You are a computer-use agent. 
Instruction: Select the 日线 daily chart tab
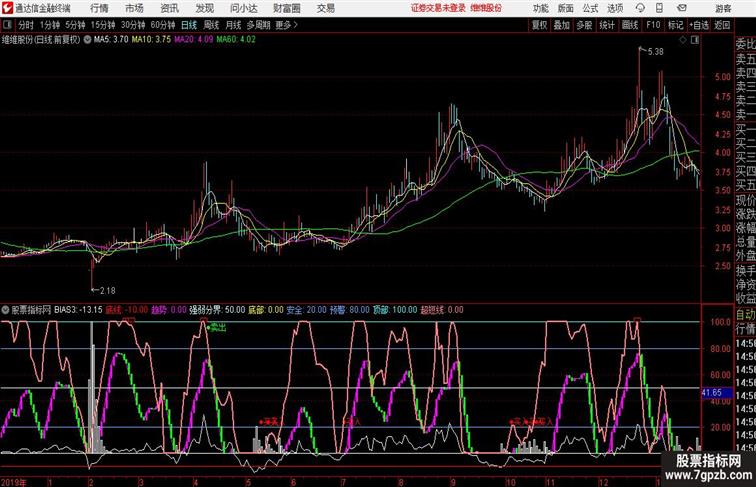pos(189,25)
